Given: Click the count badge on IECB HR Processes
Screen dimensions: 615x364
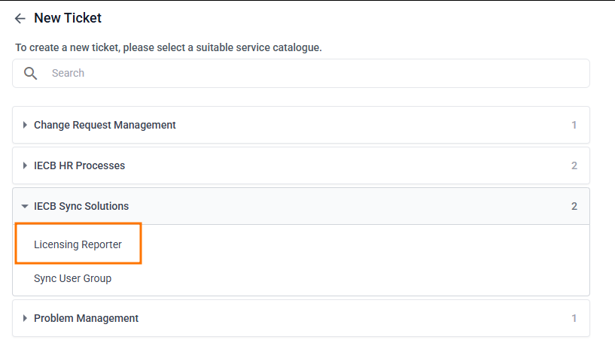Looking at the screenshot, I should coord(574,165).
